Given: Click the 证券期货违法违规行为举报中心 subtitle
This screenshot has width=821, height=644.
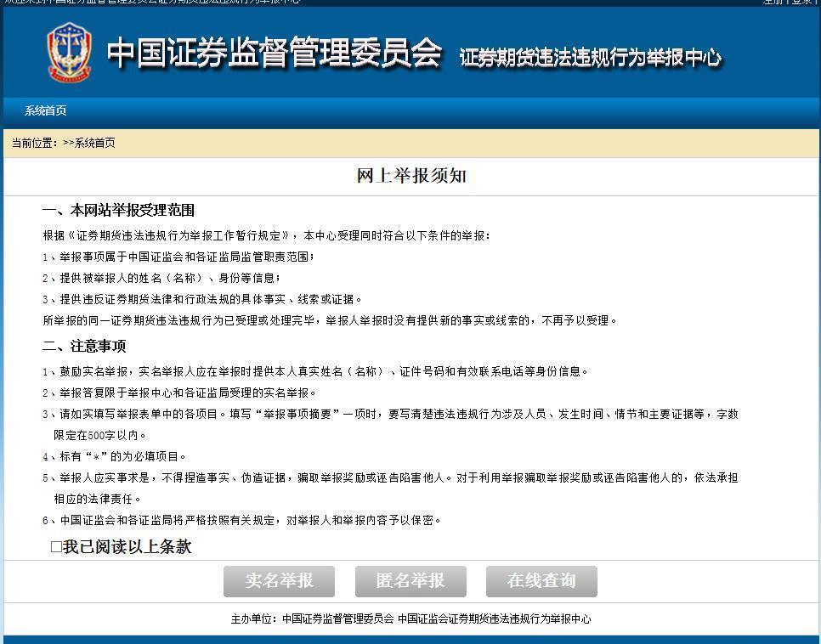Looking at the screenshot, I should pos(590,58).
